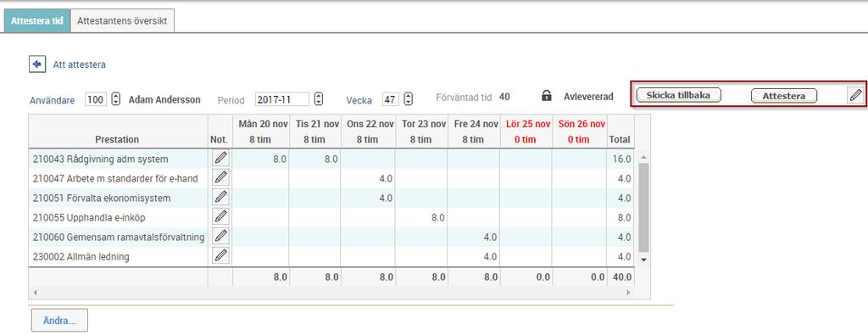Open note for 210047 Arbete m standarder
The width and height of the screenshot is (868, 335).
[x=221, y=178]
